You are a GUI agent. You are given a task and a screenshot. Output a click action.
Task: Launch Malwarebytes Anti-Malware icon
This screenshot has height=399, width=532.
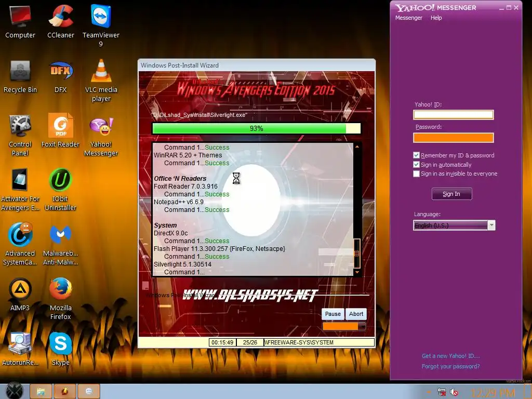60,244
